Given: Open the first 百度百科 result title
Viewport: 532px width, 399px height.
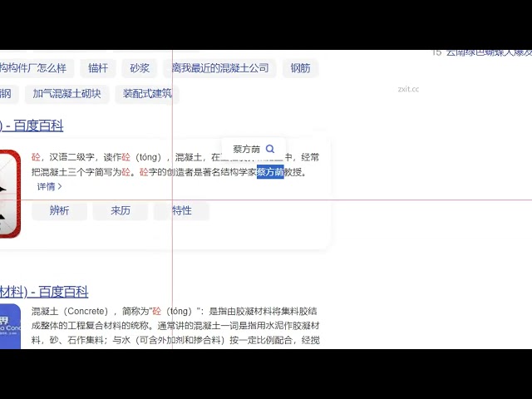Looking at the screenshot, I should [x=32, y=126].
